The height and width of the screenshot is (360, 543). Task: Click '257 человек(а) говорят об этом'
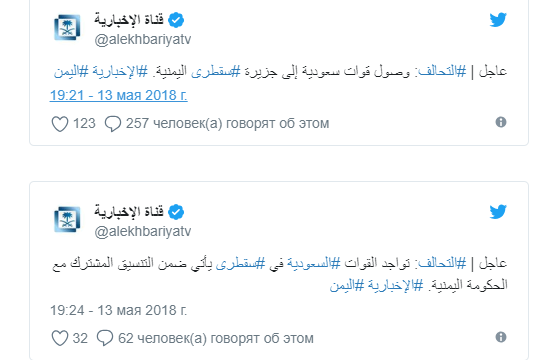[227, 124]
